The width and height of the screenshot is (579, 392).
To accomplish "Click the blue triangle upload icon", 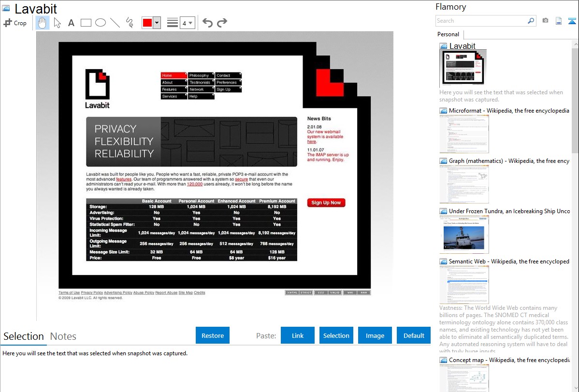I will (572, 21).
